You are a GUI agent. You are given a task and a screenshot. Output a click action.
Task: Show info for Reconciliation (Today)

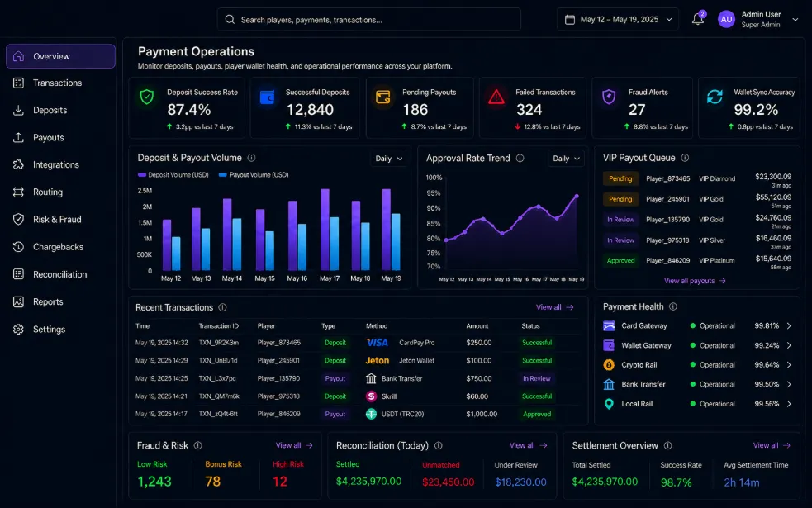438,445
